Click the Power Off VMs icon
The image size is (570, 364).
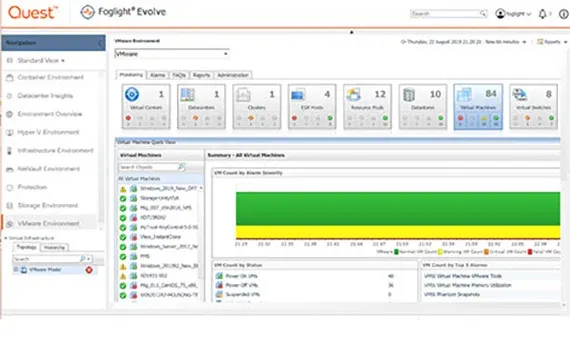click(x=219, y=285)
